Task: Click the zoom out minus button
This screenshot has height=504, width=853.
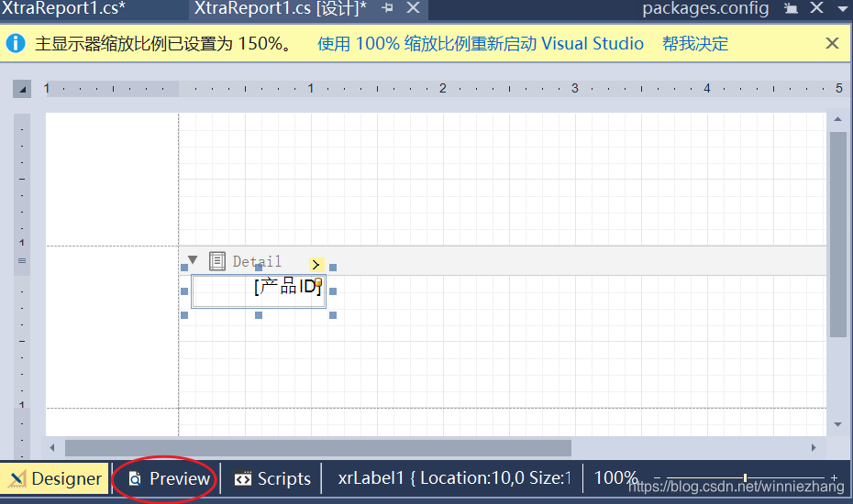Action: coord(657,477)
